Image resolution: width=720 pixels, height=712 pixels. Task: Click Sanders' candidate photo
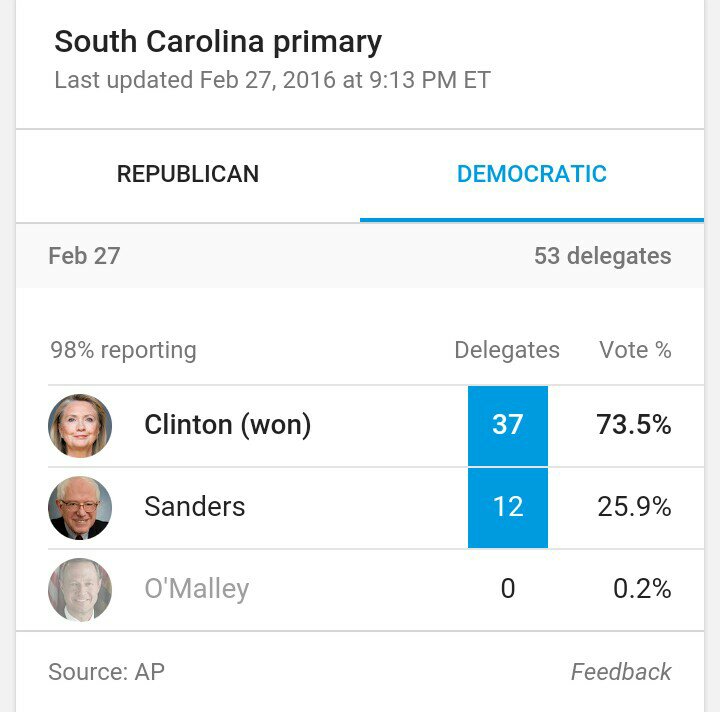point(80,508)
